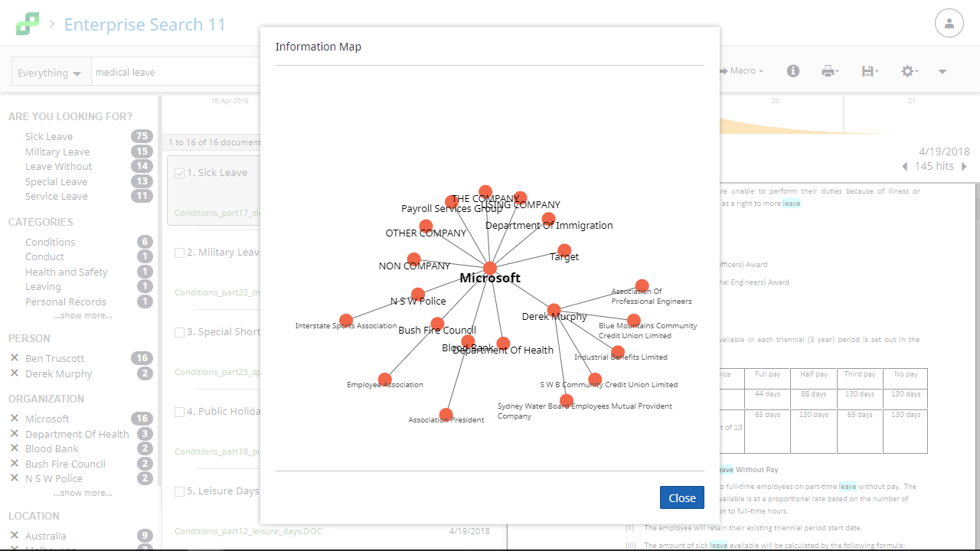Select the NON COMPANY map node
Image resolution: width=980 pixels, height=551 pixels.
[x=413, y=259]
